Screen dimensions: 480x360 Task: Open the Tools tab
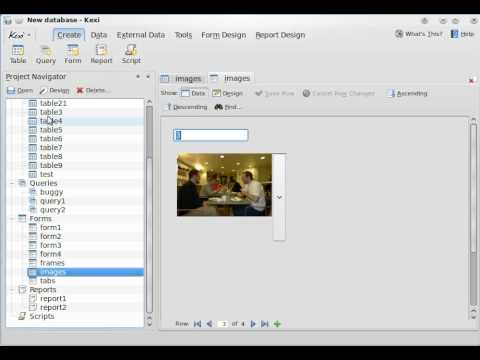pos(183,35)
